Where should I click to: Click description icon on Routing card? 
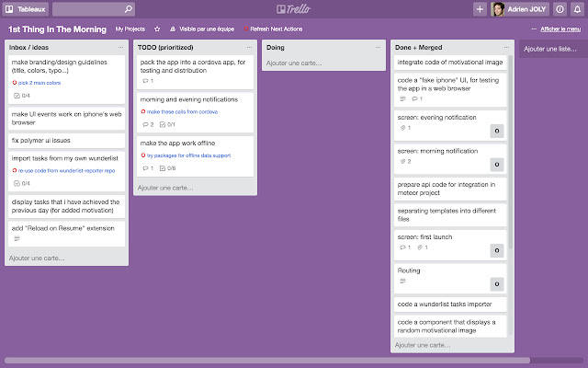[x=402, y=281]
